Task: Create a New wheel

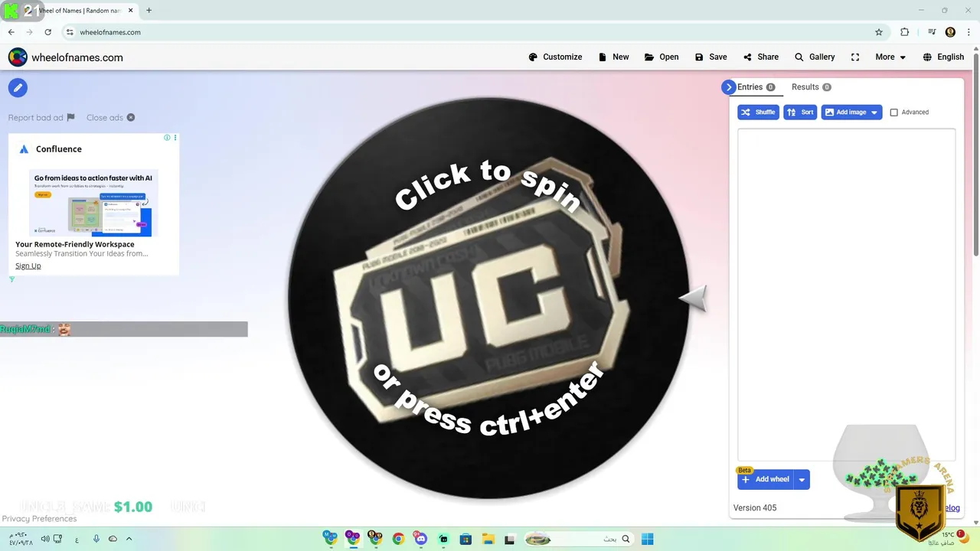Action: pos(613,57)
